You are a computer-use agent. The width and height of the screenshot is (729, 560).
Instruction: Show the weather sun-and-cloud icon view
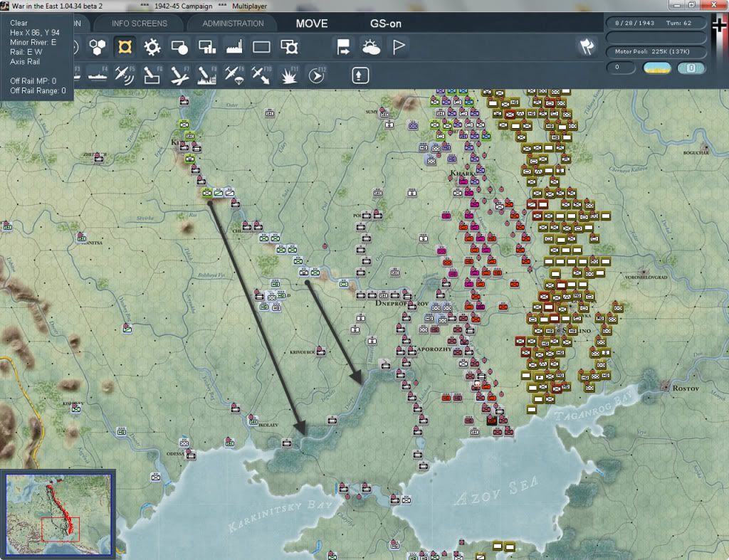point(371,47)
